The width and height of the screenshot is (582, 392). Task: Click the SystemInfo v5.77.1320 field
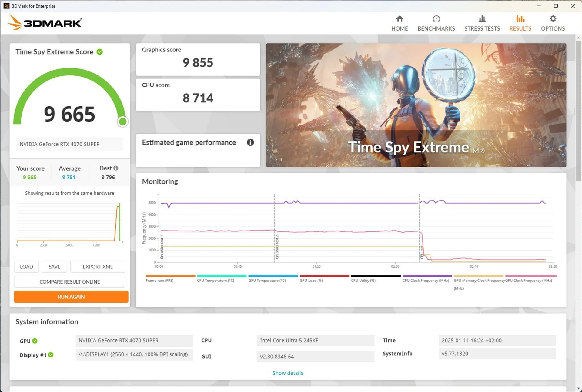[x=497, y=354]
